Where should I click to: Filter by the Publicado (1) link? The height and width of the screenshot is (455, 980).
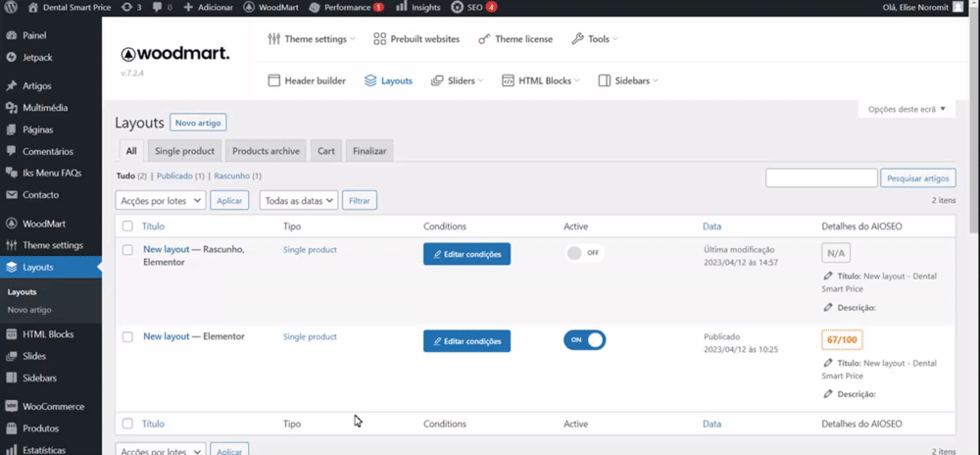tap(180, 177)
